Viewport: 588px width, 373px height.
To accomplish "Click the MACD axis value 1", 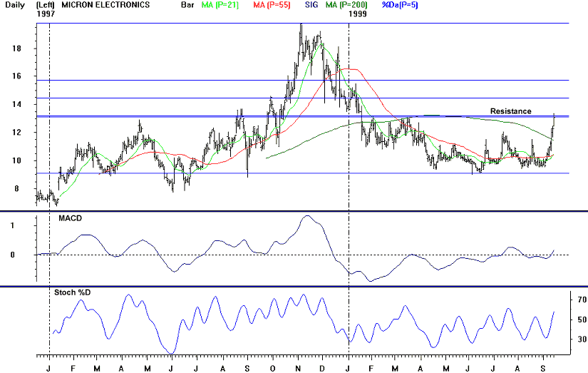I will coord(13,225).
